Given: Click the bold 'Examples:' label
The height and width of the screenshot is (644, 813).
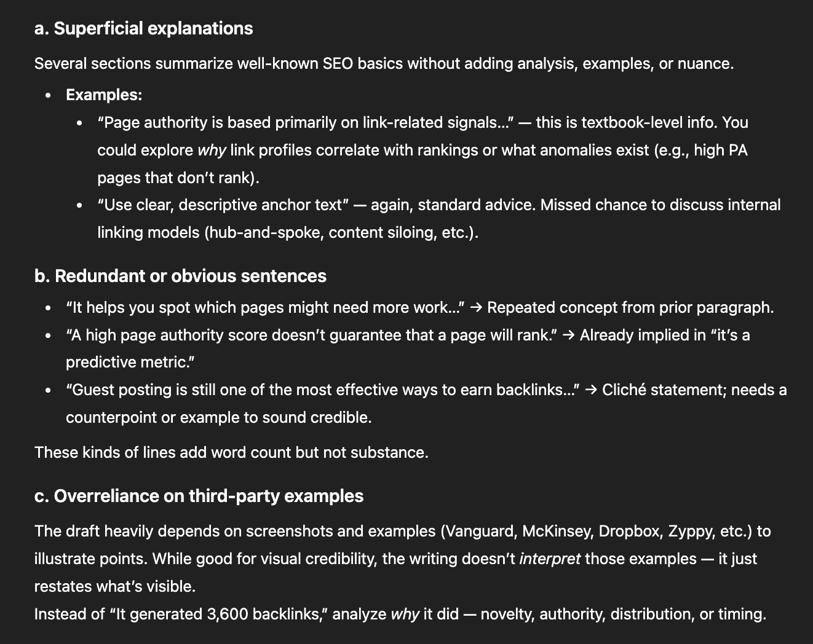Looking at the screenshot, I should pos(104,95).
